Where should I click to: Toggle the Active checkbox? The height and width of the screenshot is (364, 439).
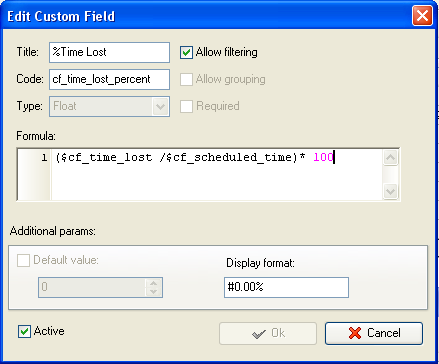click(24, 331)
